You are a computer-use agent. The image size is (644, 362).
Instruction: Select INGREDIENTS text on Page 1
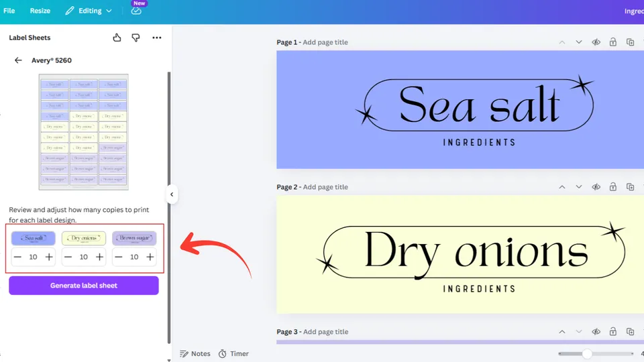tap(479, 142)
